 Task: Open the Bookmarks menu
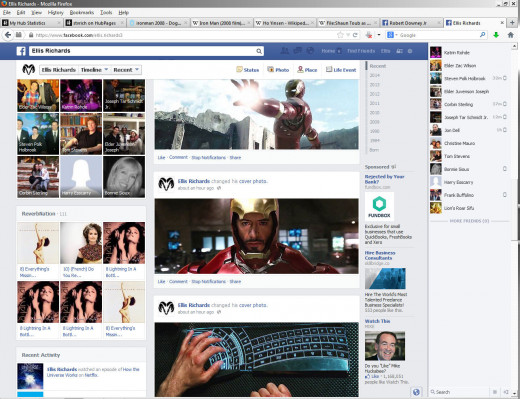pyautogui.click(x=82, y=12)
